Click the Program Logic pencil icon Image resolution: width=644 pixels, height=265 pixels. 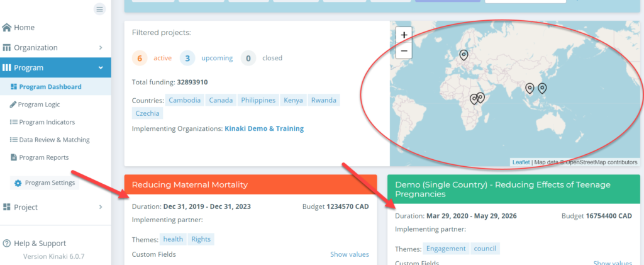click(x=13, y=104)
